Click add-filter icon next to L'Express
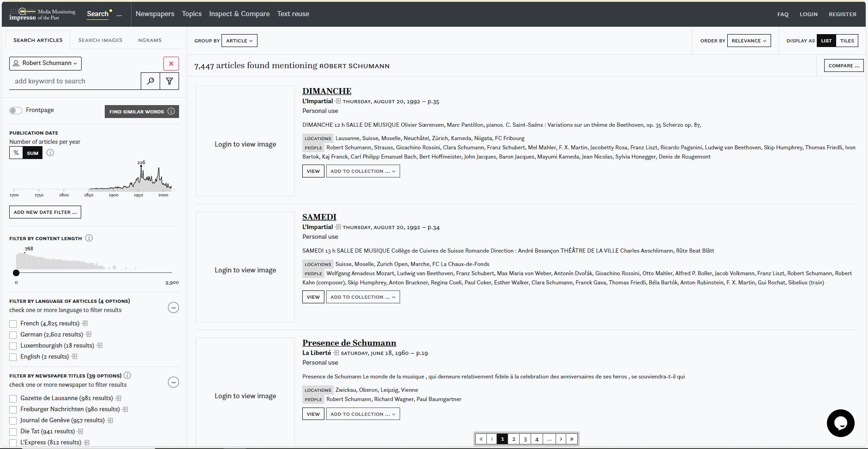The image size is (868, 449). (87, 443)
